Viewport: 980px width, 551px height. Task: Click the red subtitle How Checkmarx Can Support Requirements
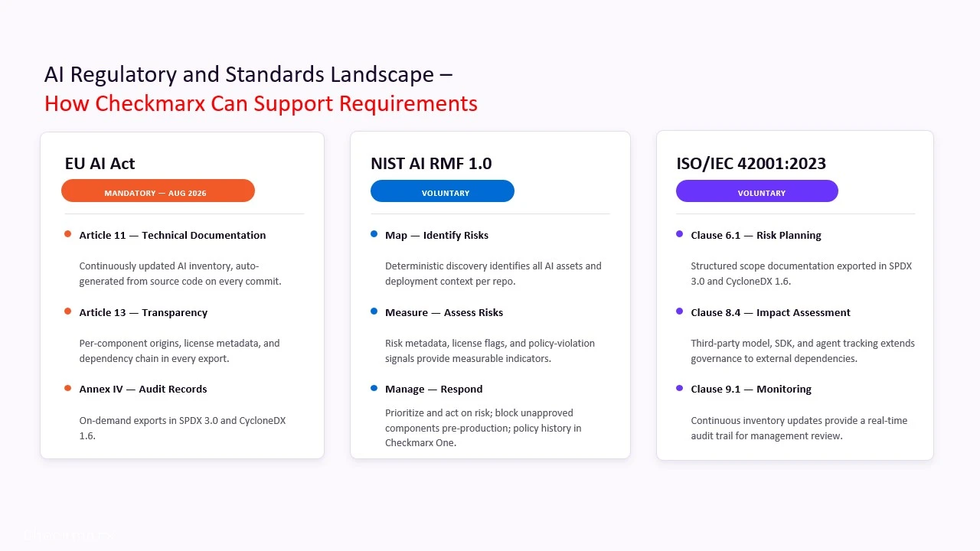(x=261, y=103)
